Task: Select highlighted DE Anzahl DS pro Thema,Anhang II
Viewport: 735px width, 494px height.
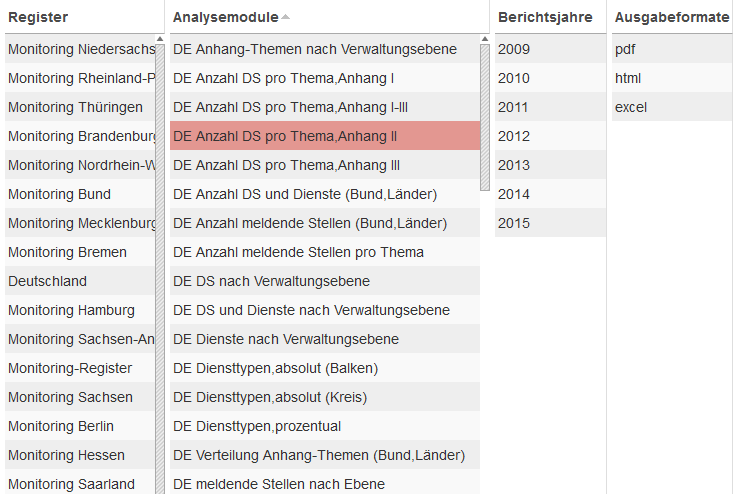Action: click(285, 136)
